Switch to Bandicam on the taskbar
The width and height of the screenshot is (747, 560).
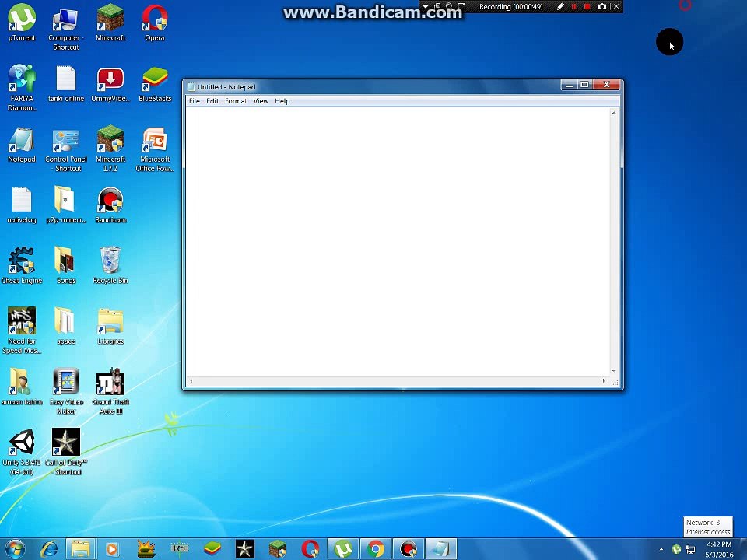click(x=409, y=549)
